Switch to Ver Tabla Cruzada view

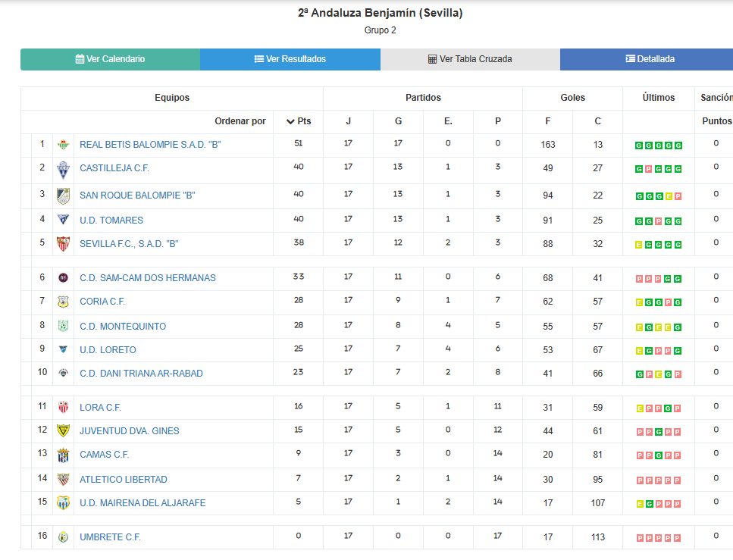tap(470, 59)
